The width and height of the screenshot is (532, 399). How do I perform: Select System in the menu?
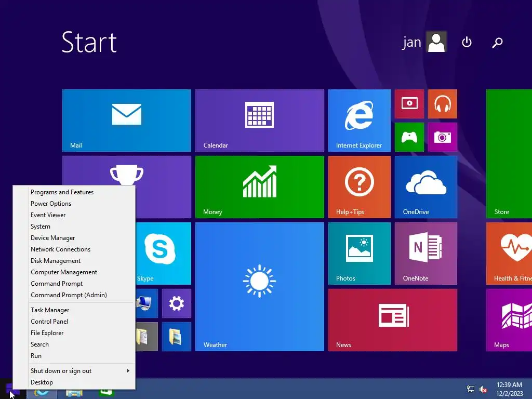[x=74, y=227]
